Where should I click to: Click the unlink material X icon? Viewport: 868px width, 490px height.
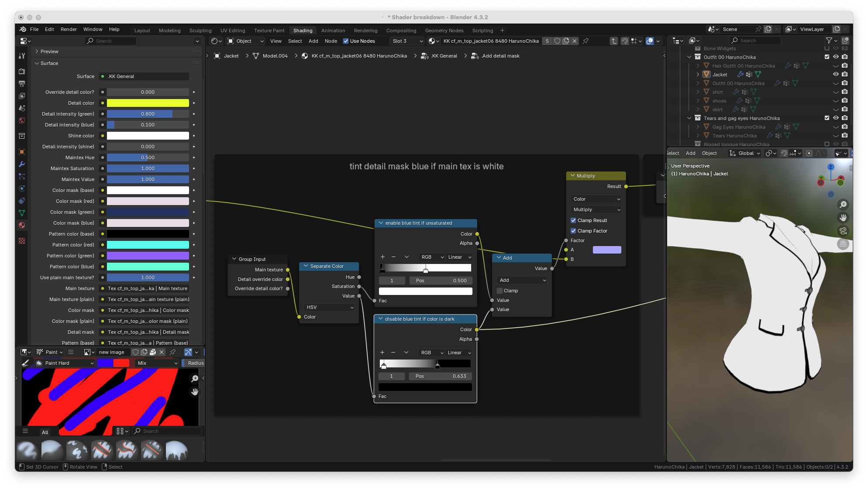(575, 41)
